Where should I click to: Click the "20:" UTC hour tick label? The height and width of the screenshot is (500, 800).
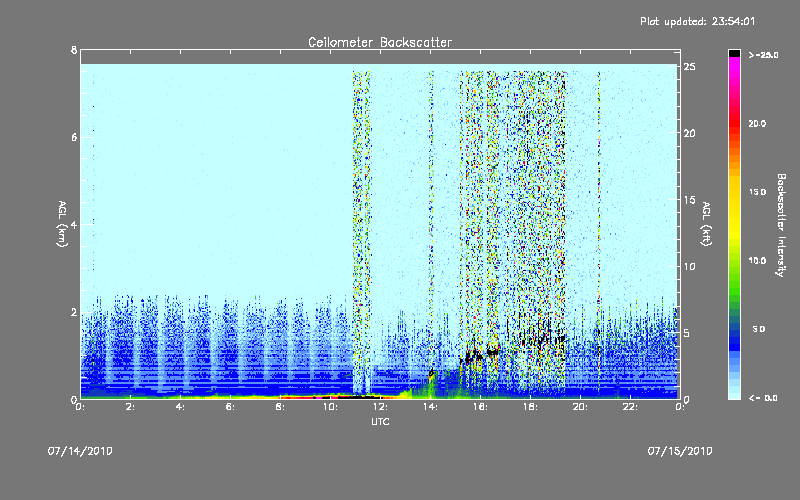(x=581, y=407)
